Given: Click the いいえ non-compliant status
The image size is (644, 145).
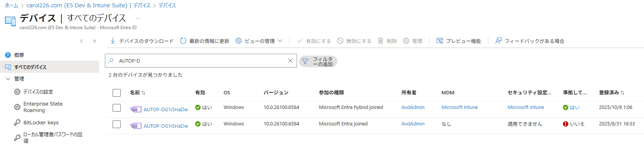Looking at the screenshot, I should (x=574, y=124).
